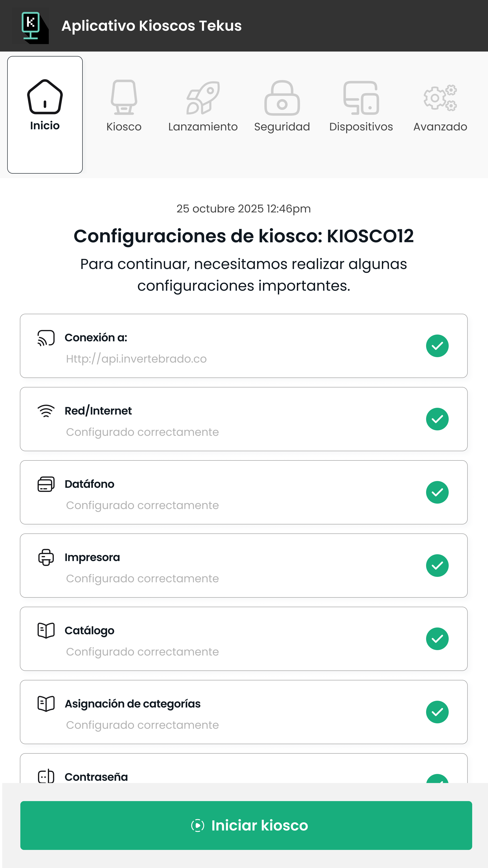488x868 pixels.
Task: Open the Asignación de categorías card
Action: (244, 712)
